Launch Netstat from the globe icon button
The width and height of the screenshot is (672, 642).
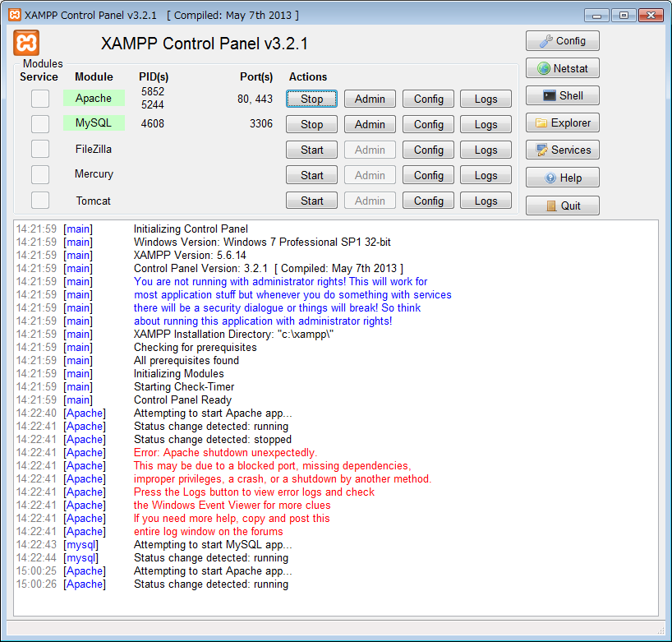562,68
